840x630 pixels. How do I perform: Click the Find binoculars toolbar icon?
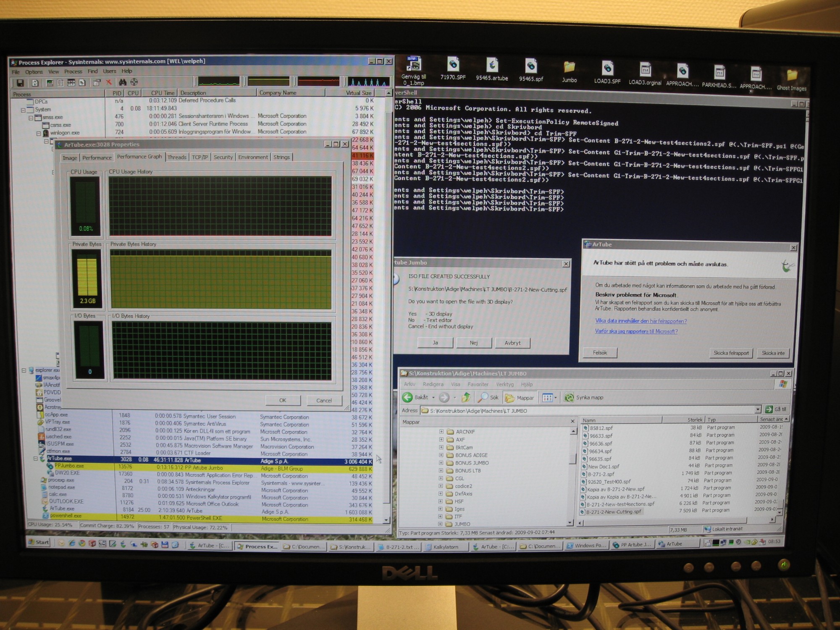point(123,82)
